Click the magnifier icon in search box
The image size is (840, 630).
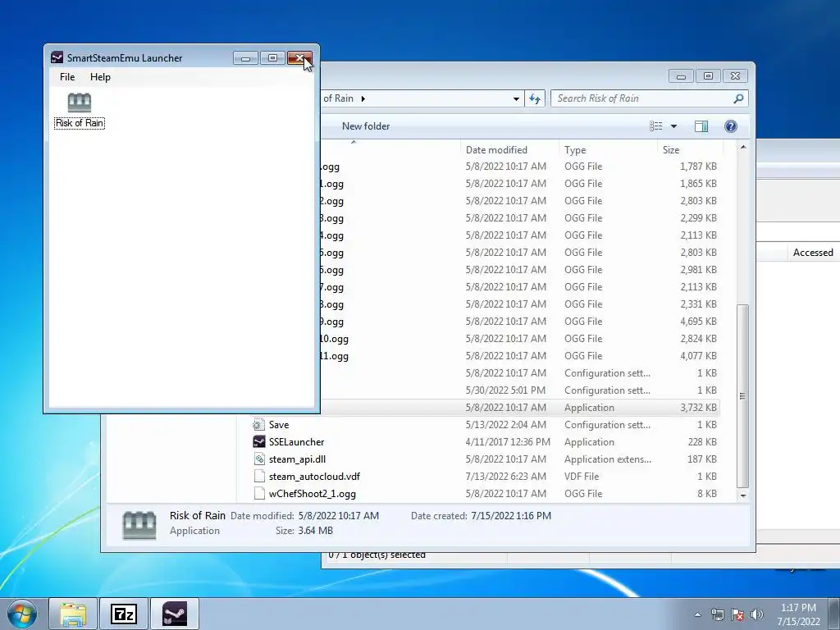click(738, 98)
